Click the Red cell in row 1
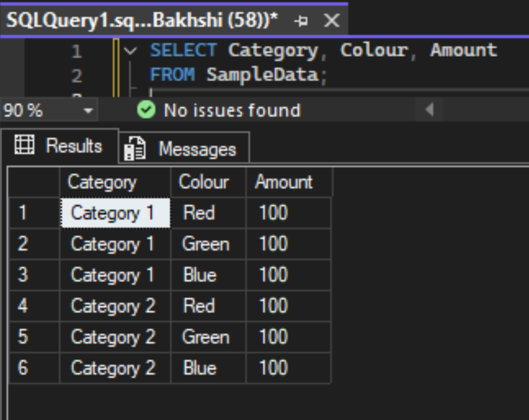The width and height of the screenshot is (529, 420). tap(209, 213)
